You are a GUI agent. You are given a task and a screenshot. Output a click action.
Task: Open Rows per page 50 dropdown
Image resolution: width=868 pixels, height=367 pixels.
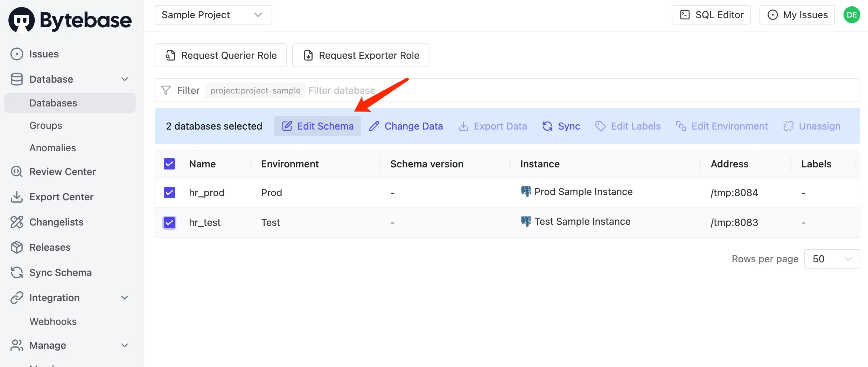click(x=832, y=259)
